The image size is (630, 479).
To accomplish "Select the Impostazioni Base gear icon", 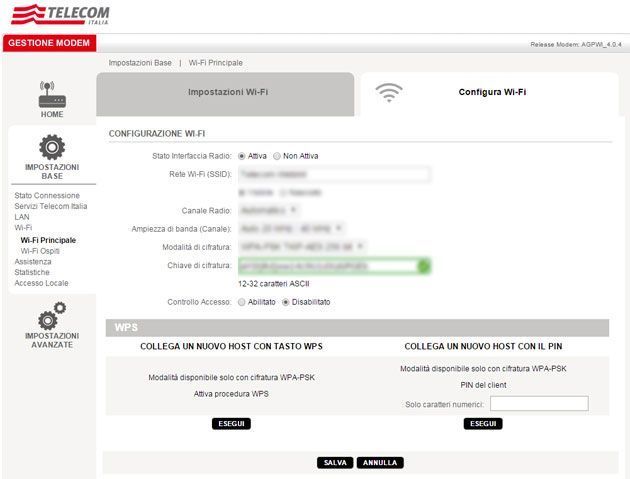I will click(x=52, y=147).
